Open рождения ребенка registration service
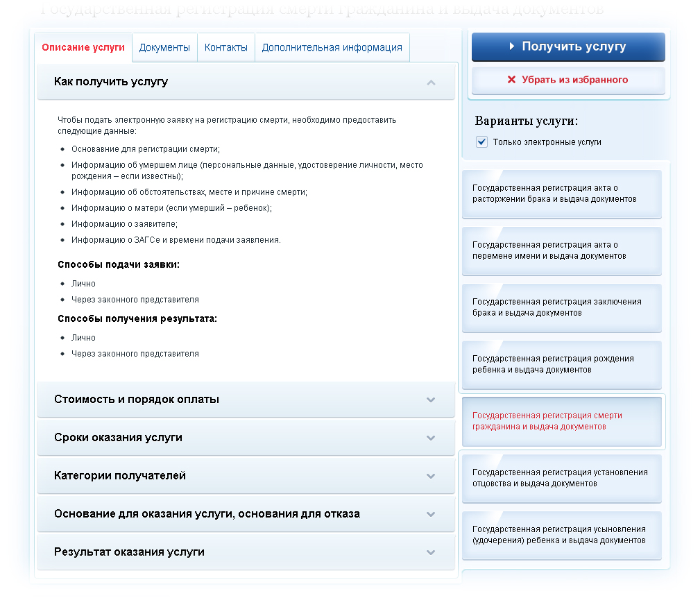Screen dimensions: 700x598 coord(562,364)
